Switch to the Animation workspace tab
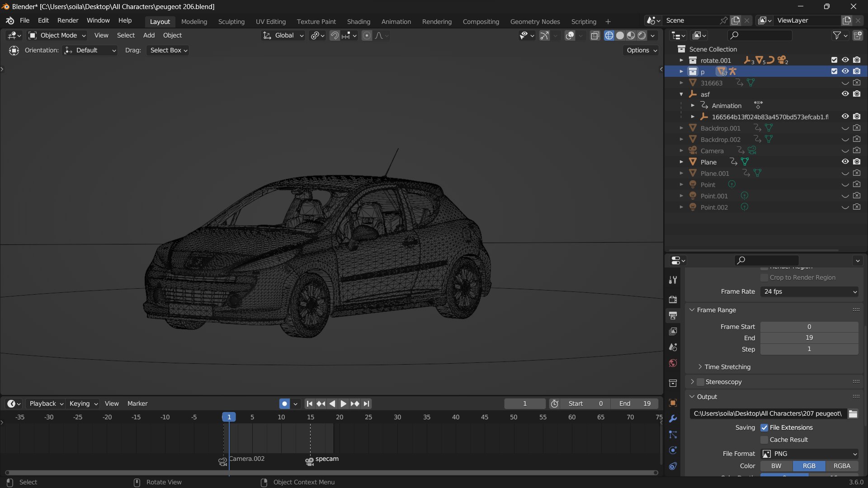868x488 pixels. [396, 22]
